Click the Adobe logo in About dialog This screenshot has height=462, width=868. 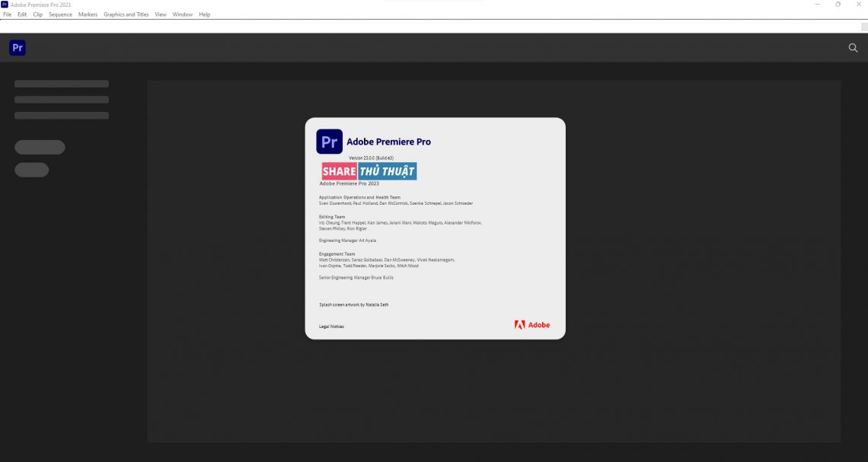532,325
